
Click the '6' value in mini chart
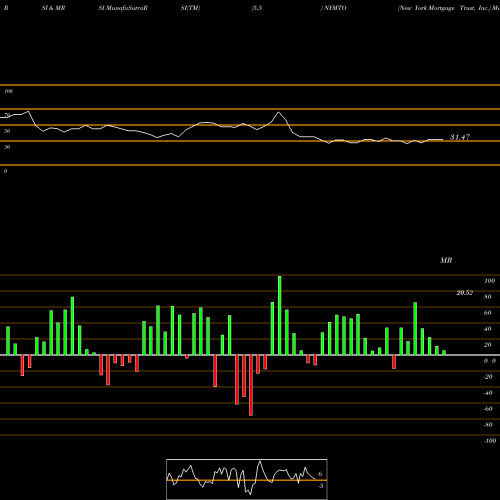[x=320, y=474]
